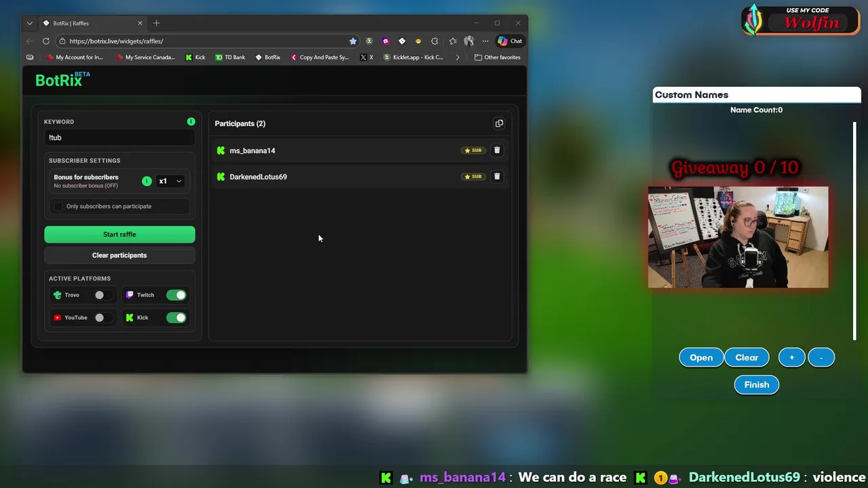View site information lock icon
The height and width of the screenshot is (488, 868).
point(62,41)
